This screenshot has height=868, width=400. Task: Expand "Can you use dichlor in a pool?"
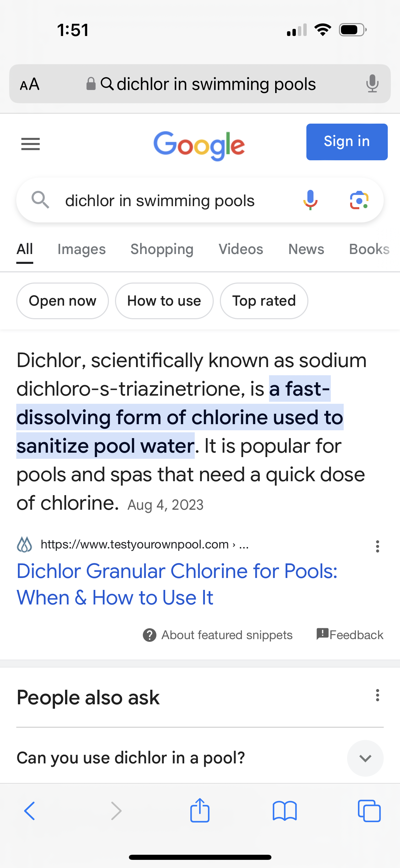coord(365,758)
